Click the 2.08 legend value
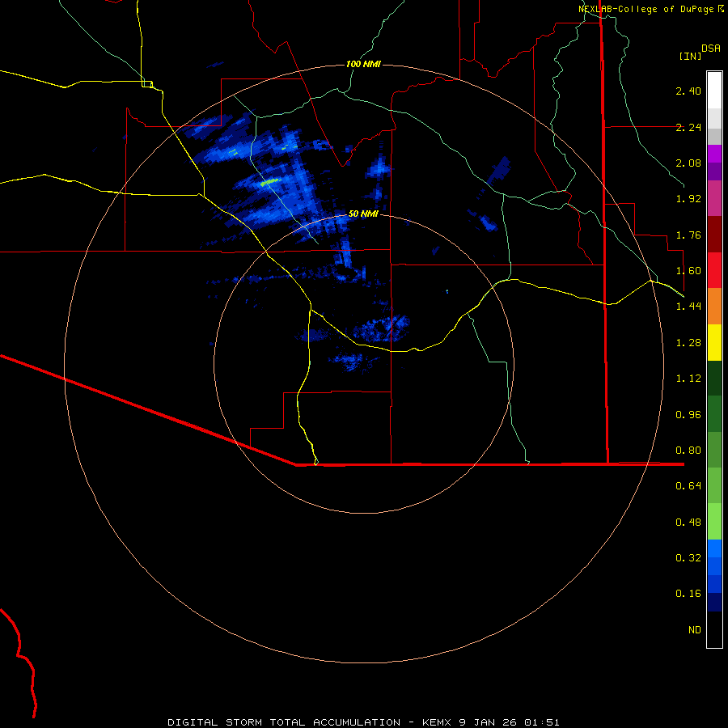Image resolution: width=728 pixels, height=728 pixels. pos(688,163)
